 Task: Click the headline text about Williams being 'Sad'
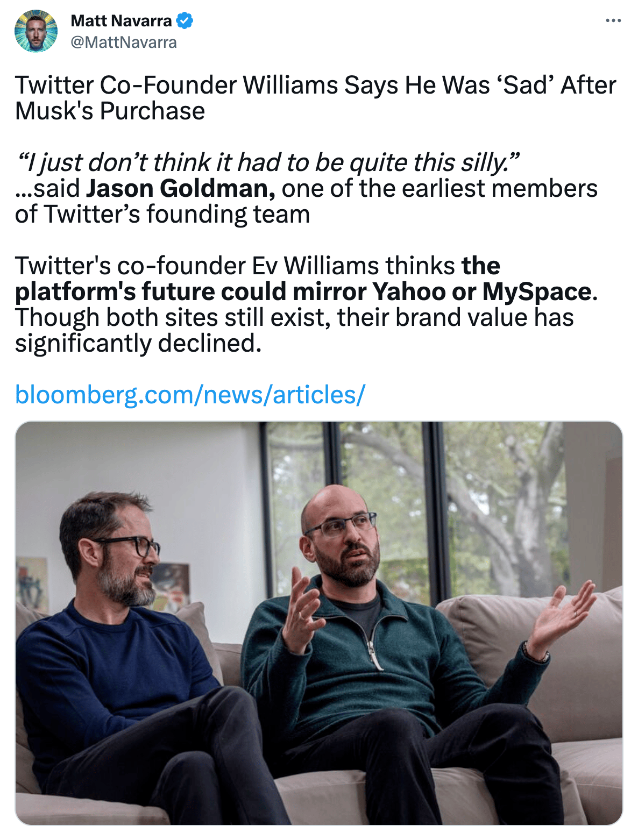315,86
